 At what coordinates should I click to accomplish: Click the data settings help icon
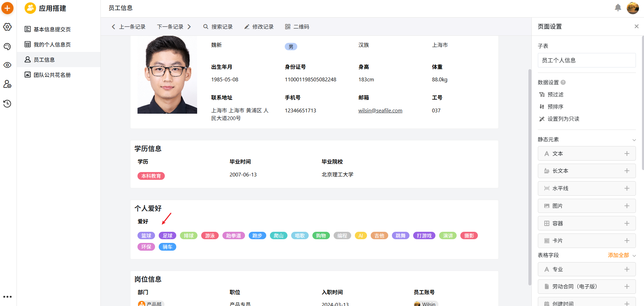pos(563,82)
